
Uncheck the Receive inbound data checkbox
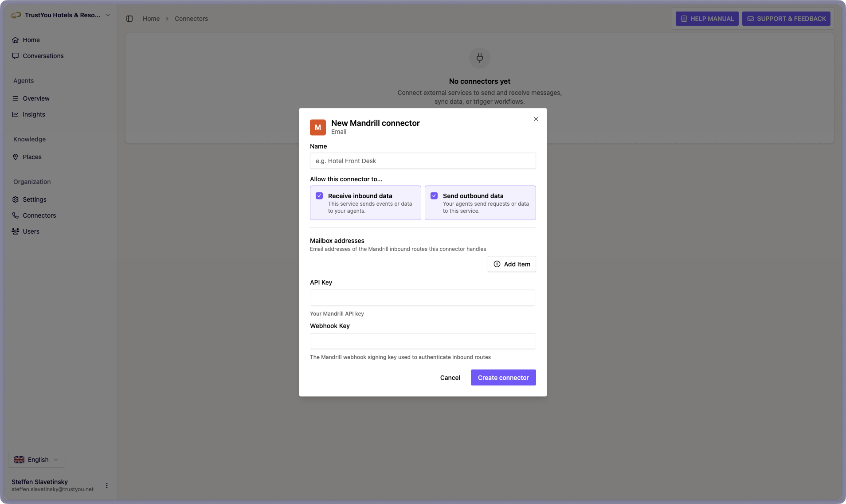319,196
